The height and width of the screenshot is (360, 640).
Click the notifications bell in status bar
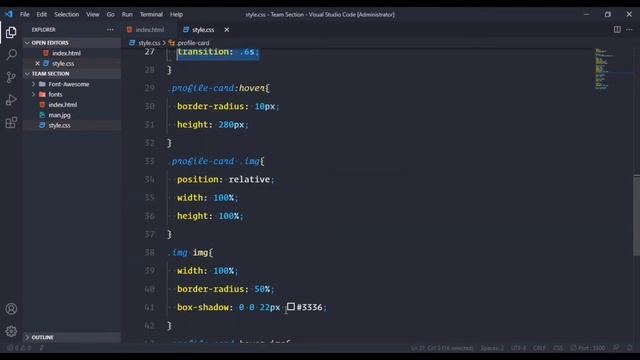point(630,348)
